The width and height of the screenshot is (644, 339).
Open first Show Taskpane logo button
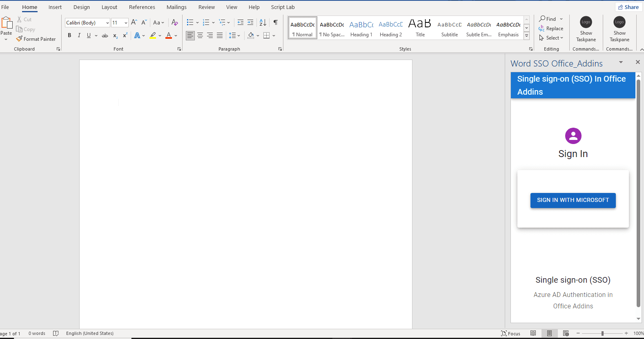586,22
